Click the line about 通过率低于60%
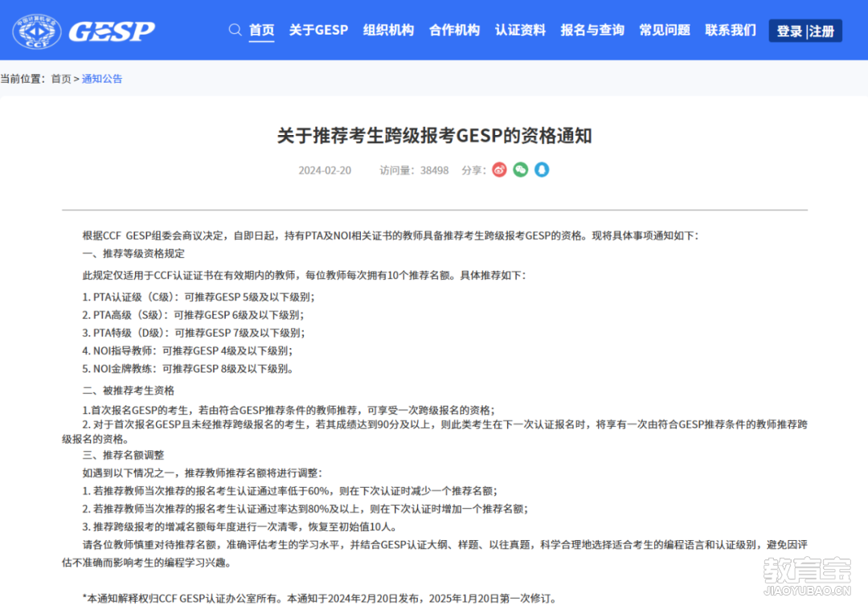Viewport: 868px width, 614px height. (x=290, y=491)
